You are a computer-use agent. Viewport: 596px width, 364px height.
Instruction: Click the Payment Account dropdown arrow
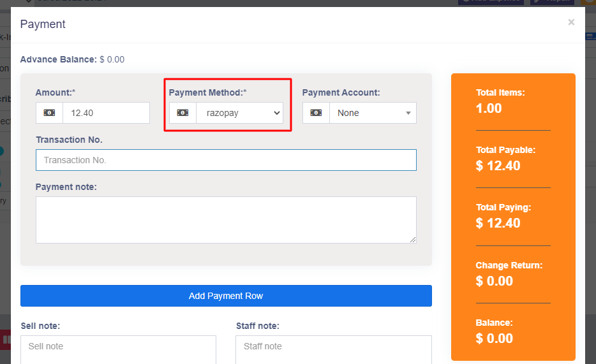[x=408, y=113]
